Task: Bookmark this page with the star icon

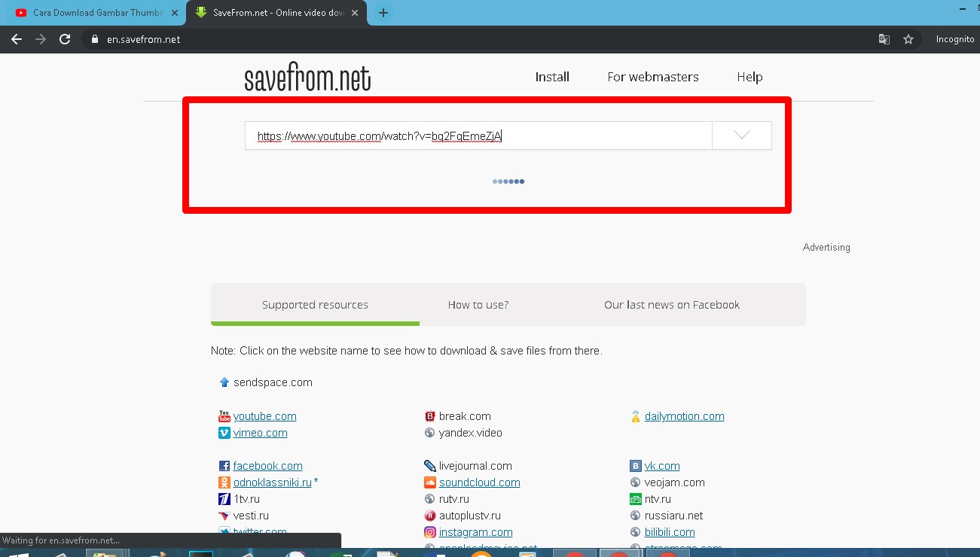Action: pos(908,39)
